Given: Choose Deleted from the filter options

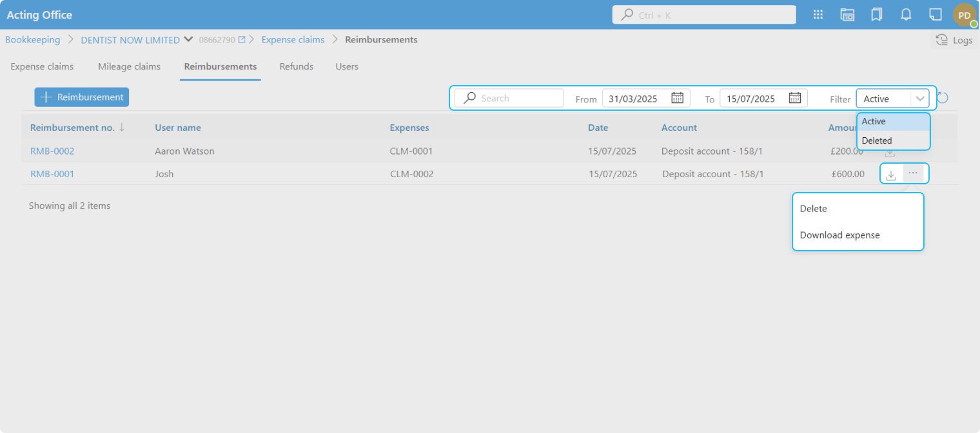Looking at the screenshot, I should [x=877, y=140].
